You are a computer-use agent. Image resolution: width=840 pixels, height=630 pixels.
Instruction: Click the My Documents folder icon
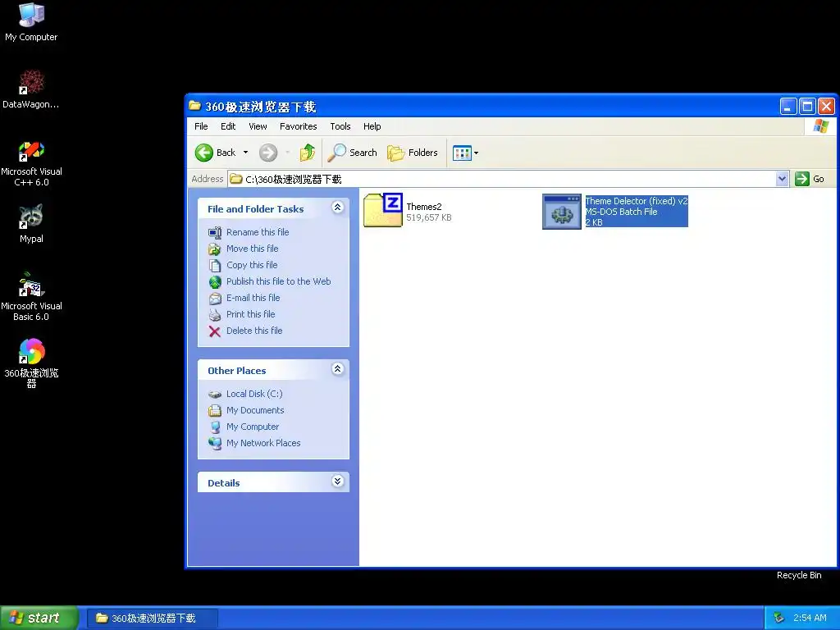point(215,411)
